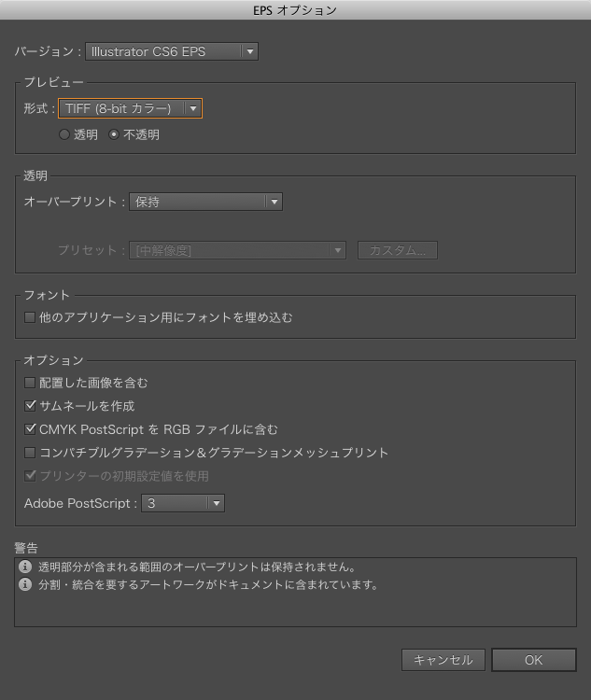Select the 不透明 radio button
The image size is (591, 700).
click(x=114, y=134)
